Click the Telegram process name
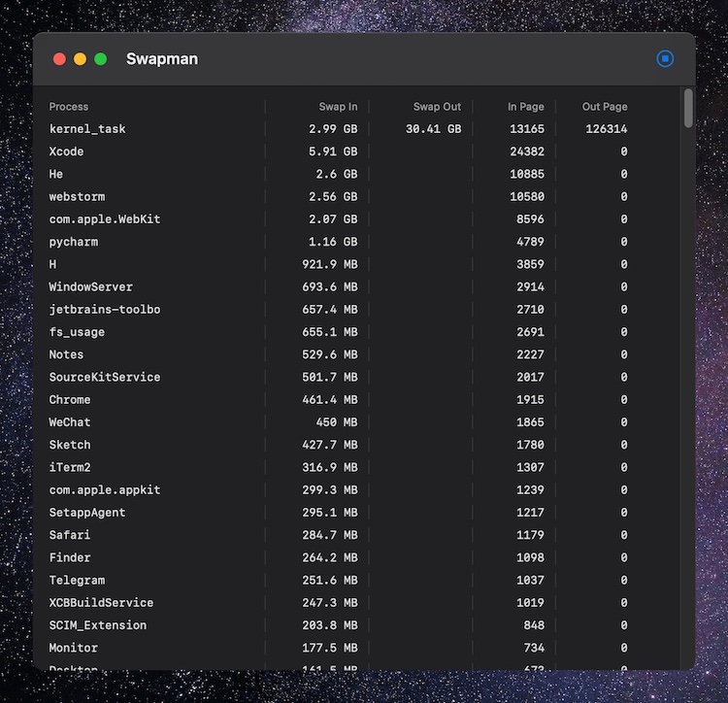The width and height of the screenshot is (728, 703). click(77, 580)
